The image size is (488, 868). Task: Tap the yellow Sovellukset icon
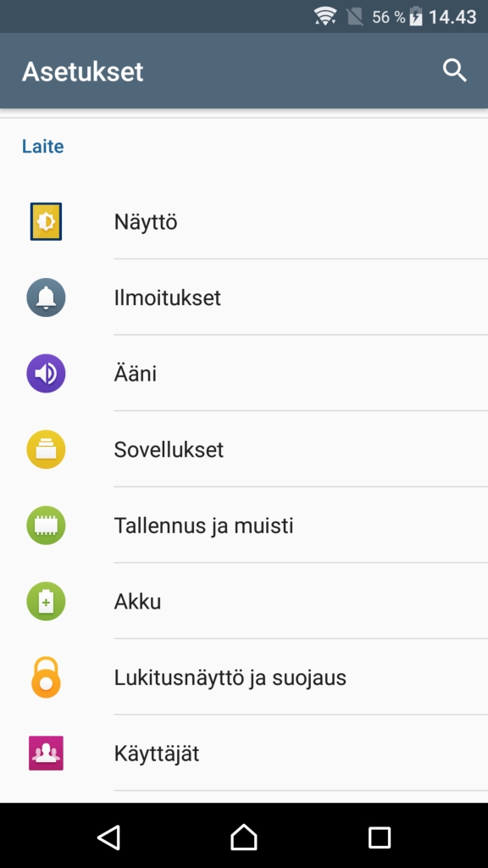(46, 449)
